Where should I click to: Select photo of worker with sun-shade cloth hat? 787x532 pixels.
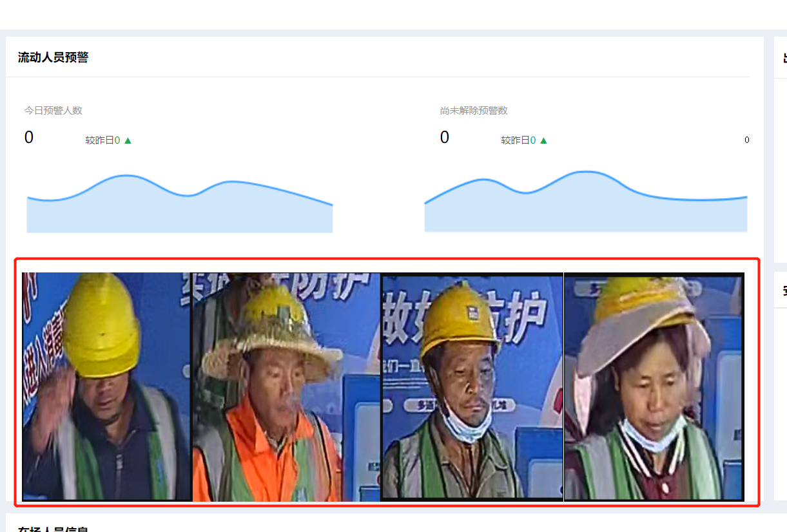[x=654, y=386]
